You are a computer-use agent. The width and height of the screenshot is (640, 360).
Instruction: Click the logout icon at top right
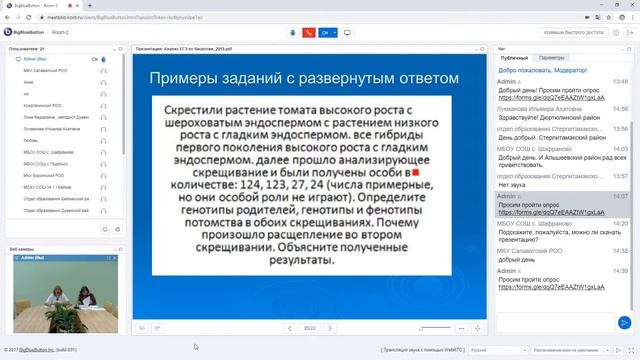(x=630, y=33)
